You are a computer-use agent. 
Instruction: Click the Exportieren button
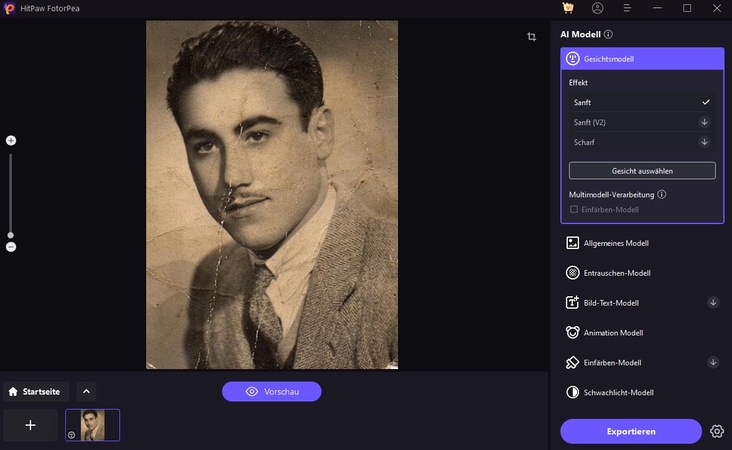click(x=630, y=431)
